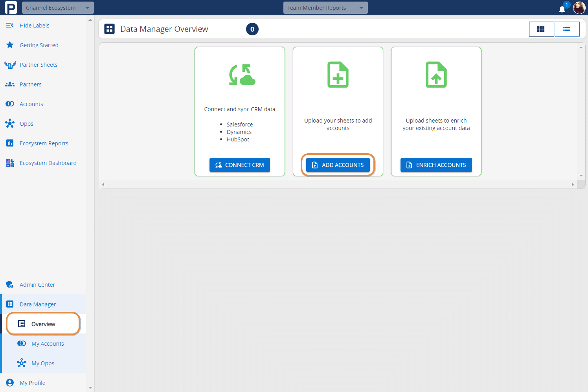
Task: Switch to grid view layout
Action: pyautogui.click(x=541, y=29)
